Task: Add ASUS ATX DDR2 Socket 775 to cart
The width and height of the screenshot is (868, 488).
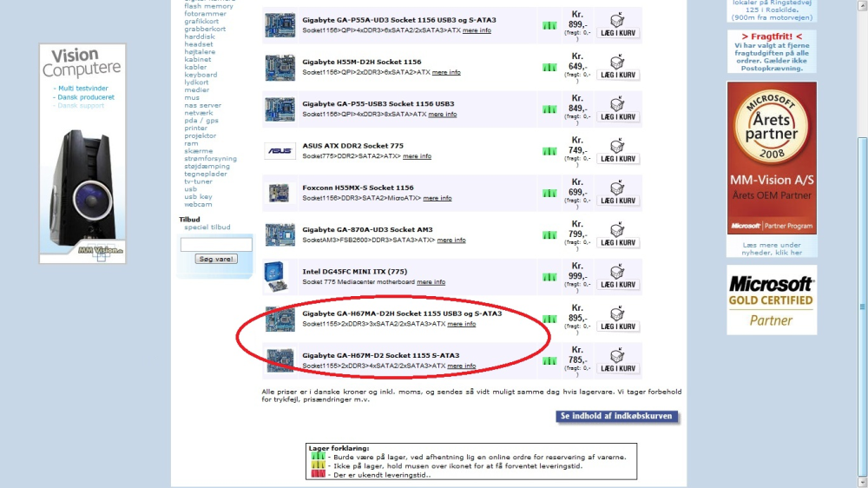Action: (x=618, y=152)
